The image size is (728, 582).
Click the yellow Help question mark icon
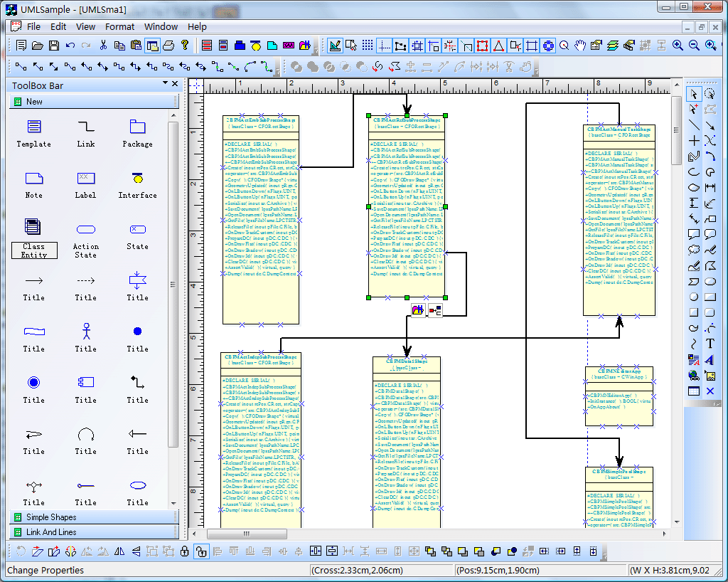point(185,46)
